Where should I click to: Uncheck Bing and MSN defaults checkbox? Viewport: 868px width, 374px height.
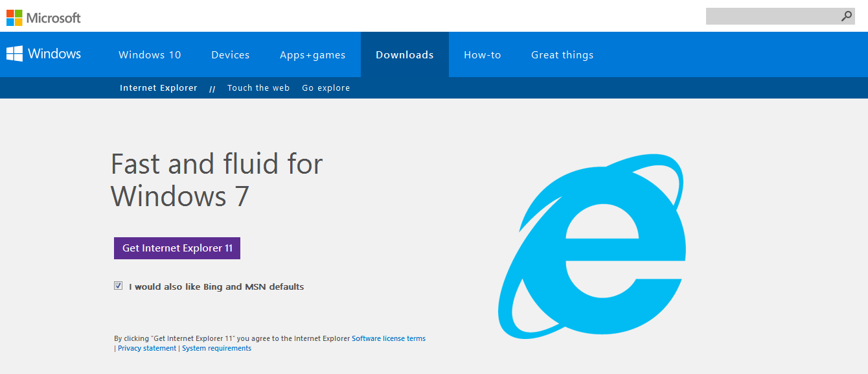(x=118, y=286)
